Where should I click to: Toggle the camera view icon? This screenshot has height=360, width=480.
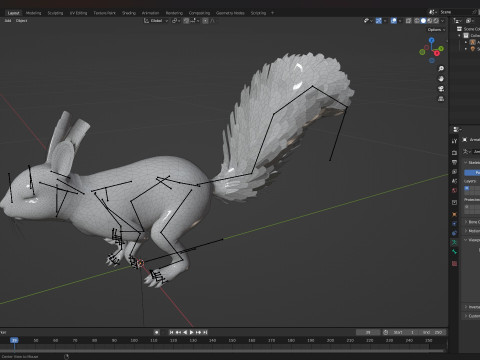click(441, 89)
